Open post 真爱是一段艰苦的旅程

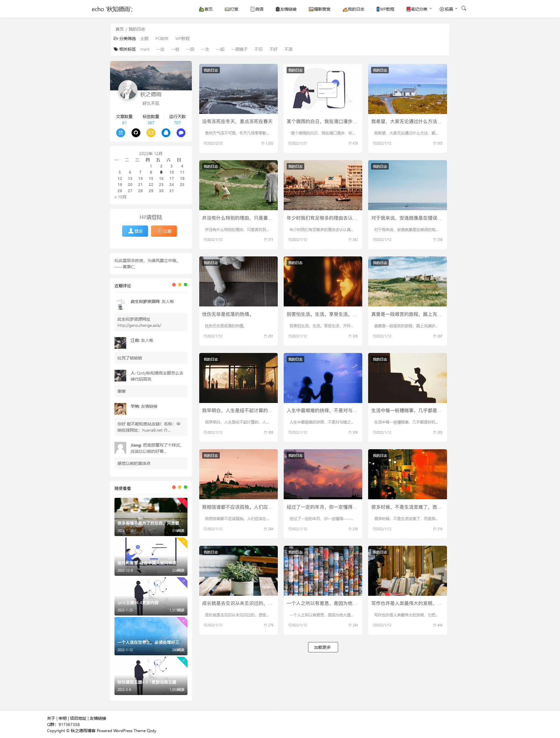(x=406, y=314)
